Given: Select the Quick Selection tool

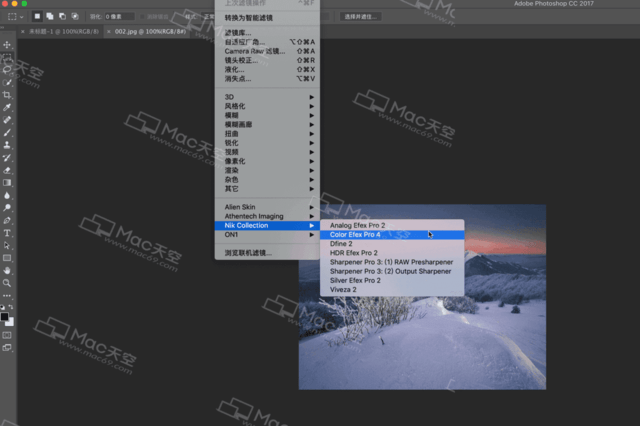Looking at the screenshot, I should point(7,82).
